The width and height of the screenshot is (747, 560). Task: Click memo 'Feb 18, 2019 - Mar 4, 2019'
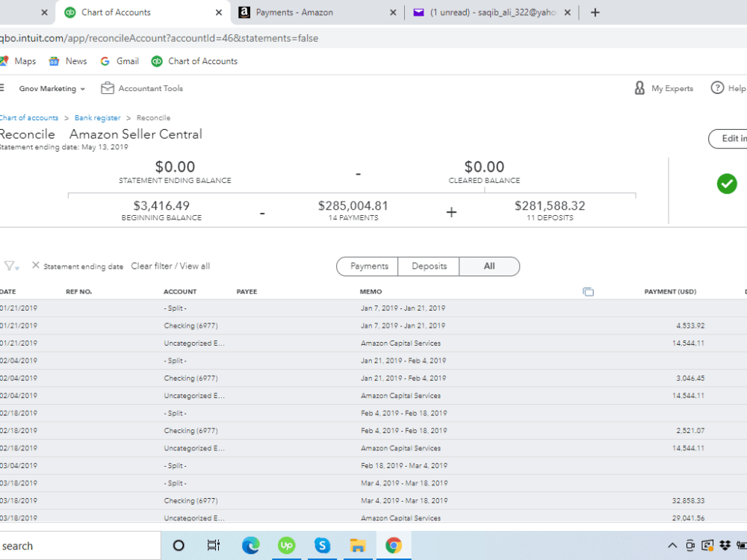404,465
